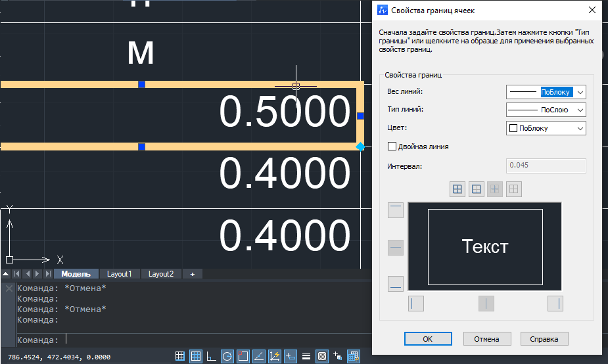Viewport: 608px width, 364px height.
Task: Toggle the bottom border button beside preview
Action: tap(396, 284)
